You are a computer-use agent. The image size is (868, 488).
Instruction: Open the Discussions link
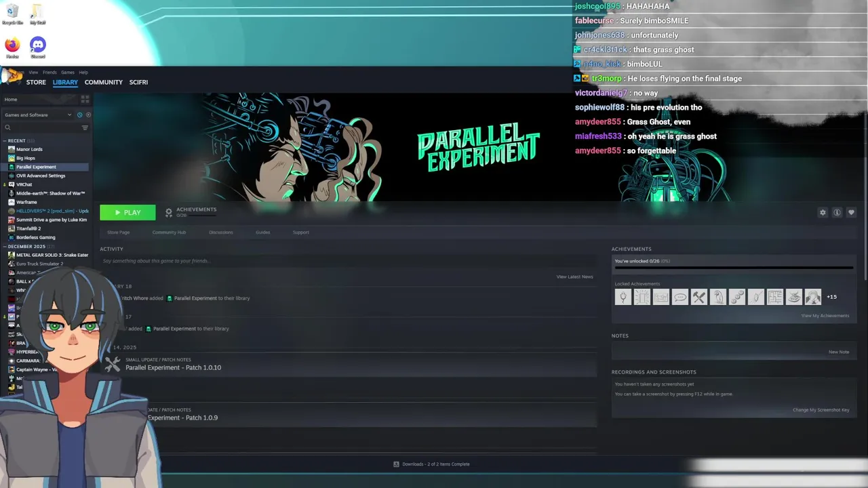coord(220,232)
